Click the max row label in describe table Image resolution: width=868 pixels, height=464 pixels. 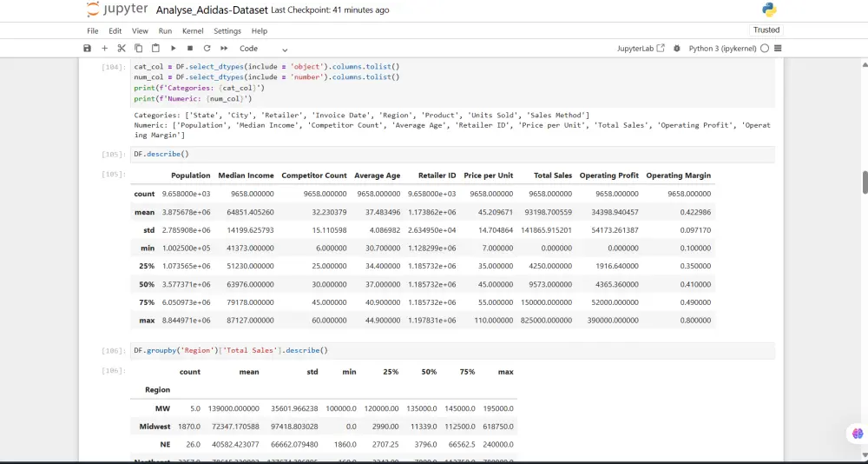148,321
